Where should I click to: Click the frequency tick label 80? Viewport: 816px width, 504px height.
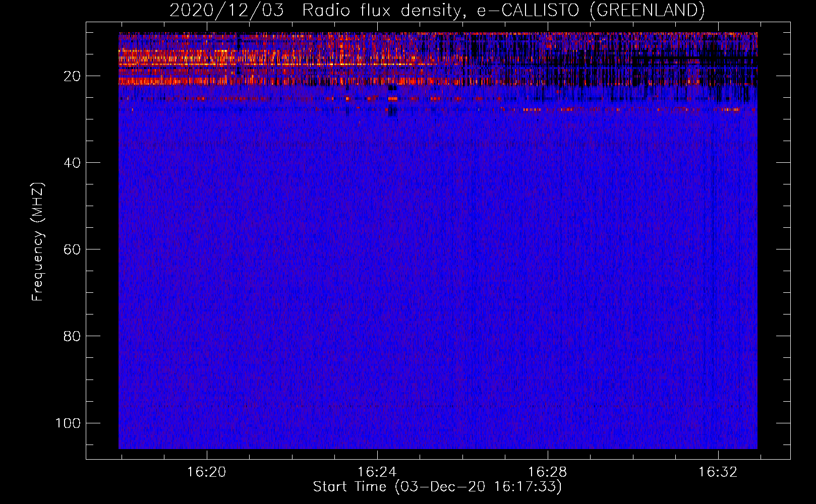[x=72, y=337]
